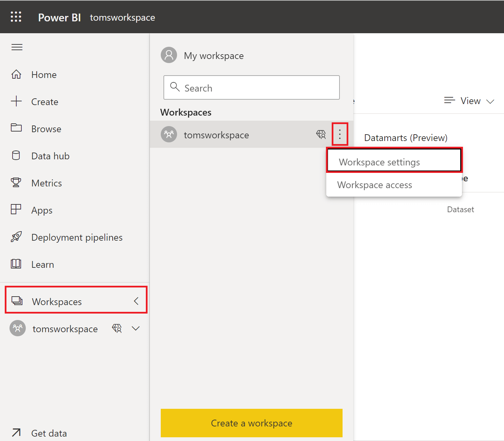The image size is (504, 441).
Task: Collapse the navigation pane with the hamburger icon
Action: 17,47
